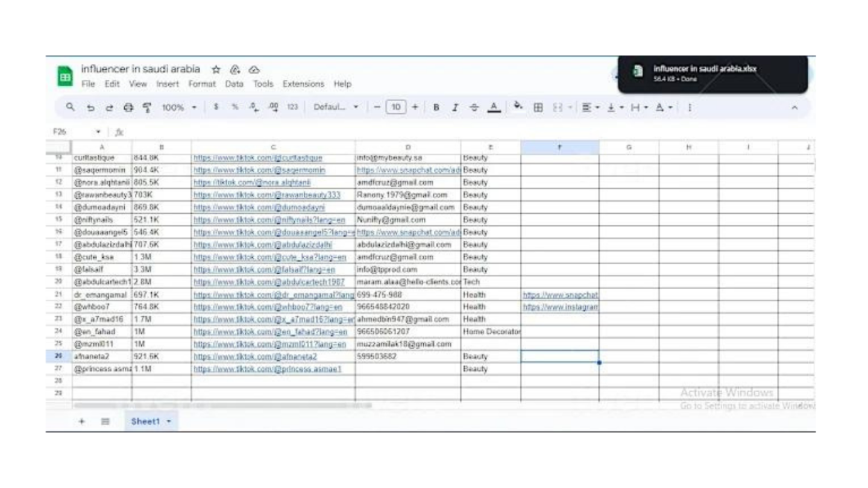Open the @princess.asmae1 TikTok link
Viewport: 868px width, 488px height.
pyautogui.click(x=268, y=368)
